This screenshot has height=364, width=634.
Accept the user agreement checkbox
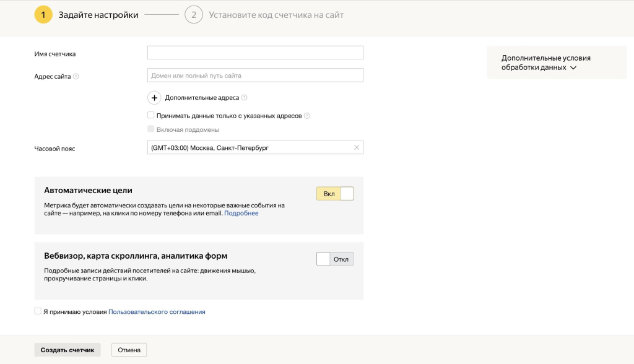point(38,311)
